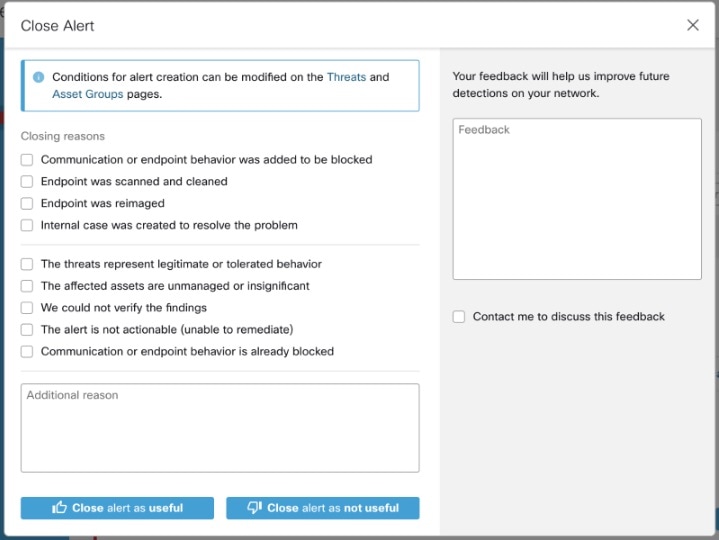The height and width of the screenshot is (540, 719).
Task: Check Communication or endpoint behavior is already blocked
Action: (x=27, y=352)
